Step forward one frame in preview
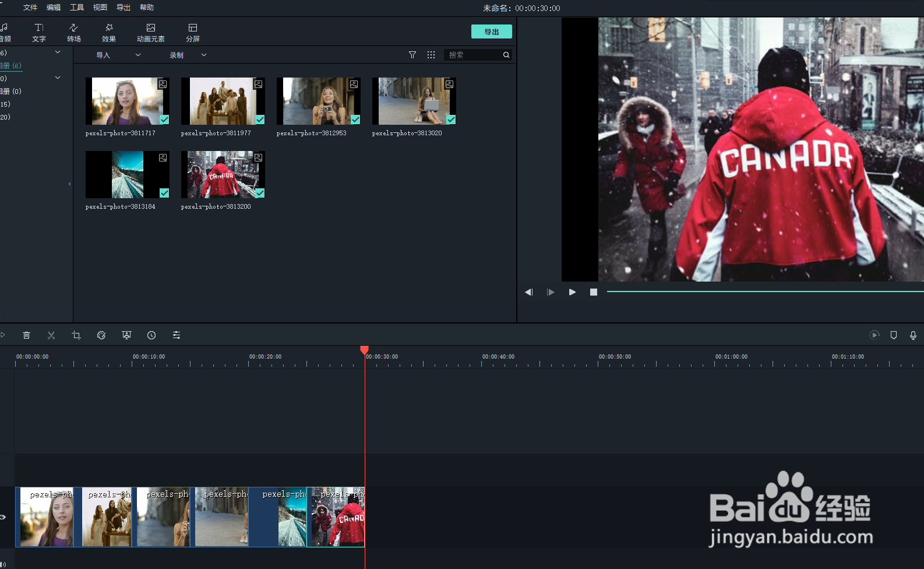 click(x=551, y=292)
